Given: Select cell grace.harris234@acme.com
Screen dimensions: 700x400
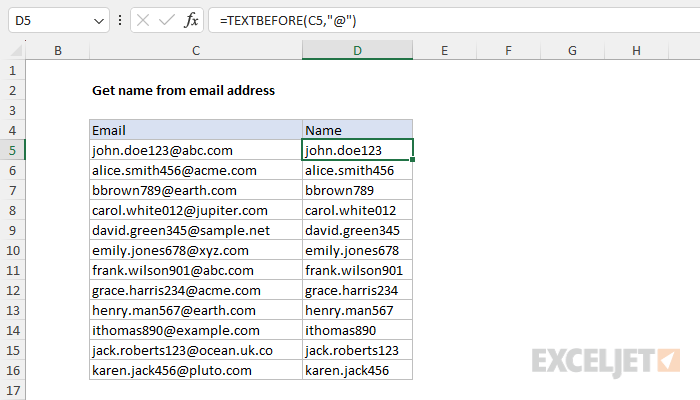Looking at the screenshot, I should [x=196, y=290].
